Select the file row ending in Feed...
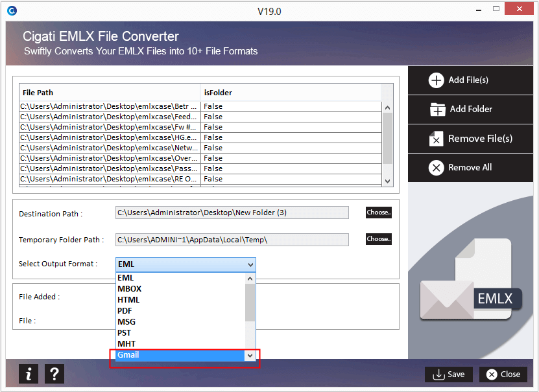 (x=200, y=117)
